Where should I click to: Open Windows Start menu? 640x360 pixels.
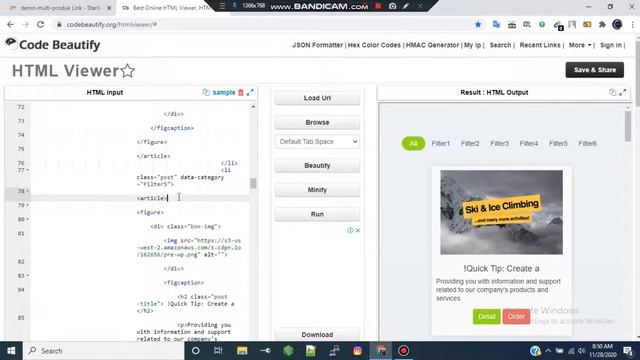(11, 351)
